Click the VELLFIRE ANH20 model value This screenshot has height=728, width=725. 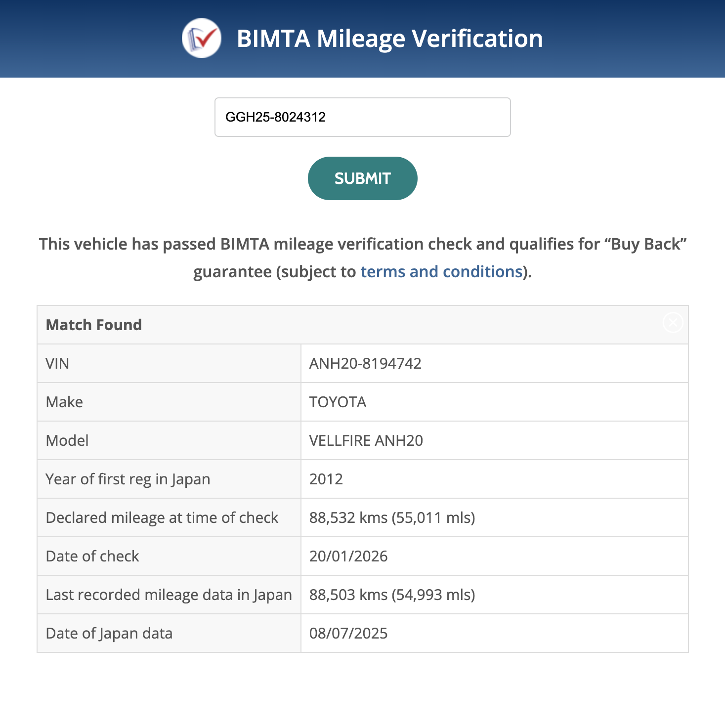pyautogui.click(x=366, y=441)
